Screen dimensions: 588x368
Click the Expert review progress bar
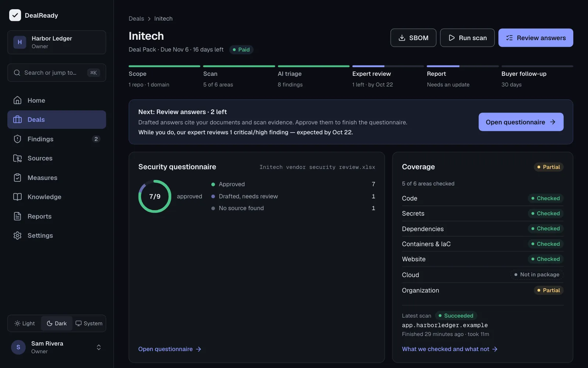point(388,66)
